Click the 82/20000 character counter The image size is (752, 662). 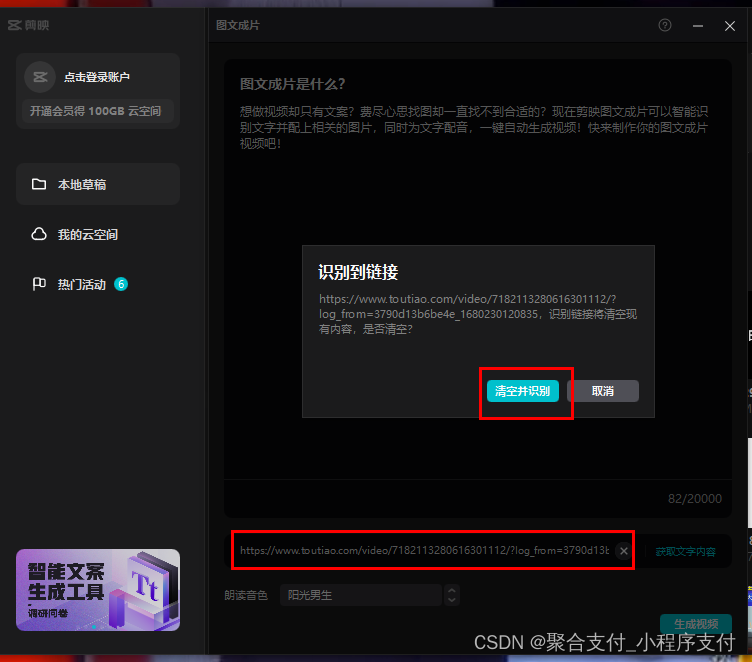(694, 499)
